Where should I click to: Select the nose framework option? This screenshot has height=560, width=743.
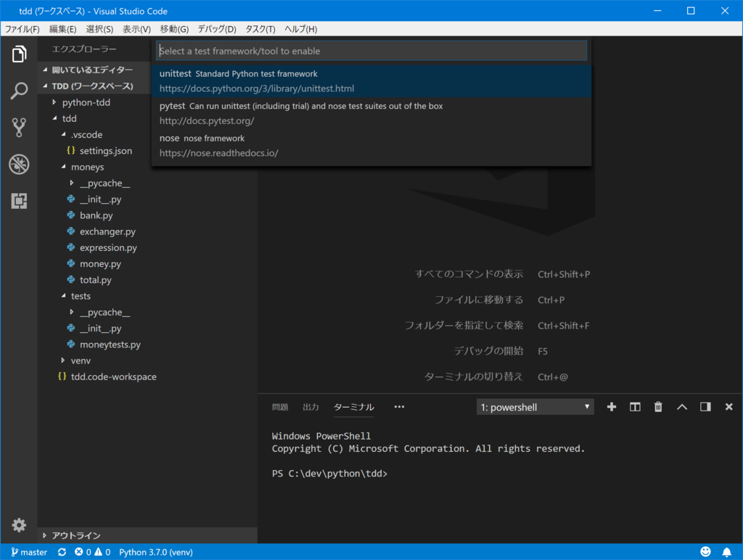371,146
